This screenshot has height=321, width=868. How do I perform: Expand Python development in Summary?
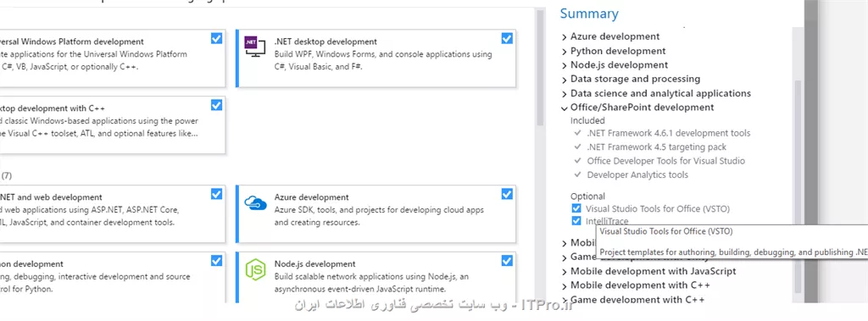click(564, 52)
